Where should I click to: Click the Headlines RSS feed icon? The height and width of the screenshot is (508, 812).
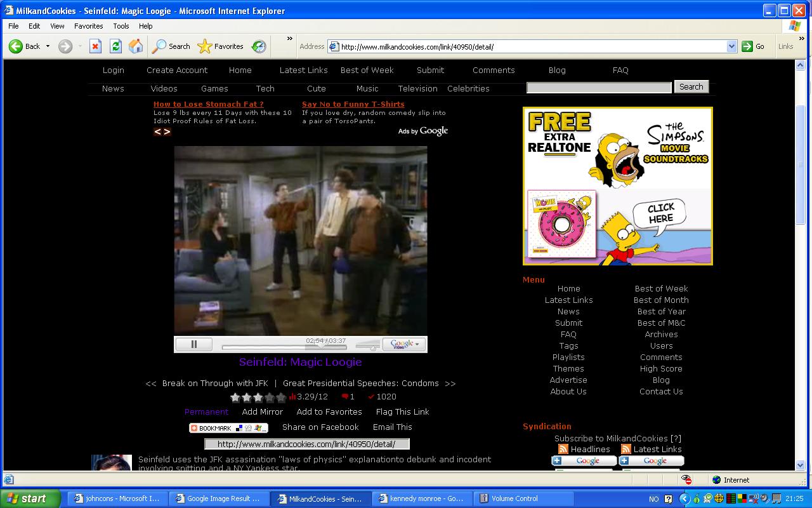563,449
